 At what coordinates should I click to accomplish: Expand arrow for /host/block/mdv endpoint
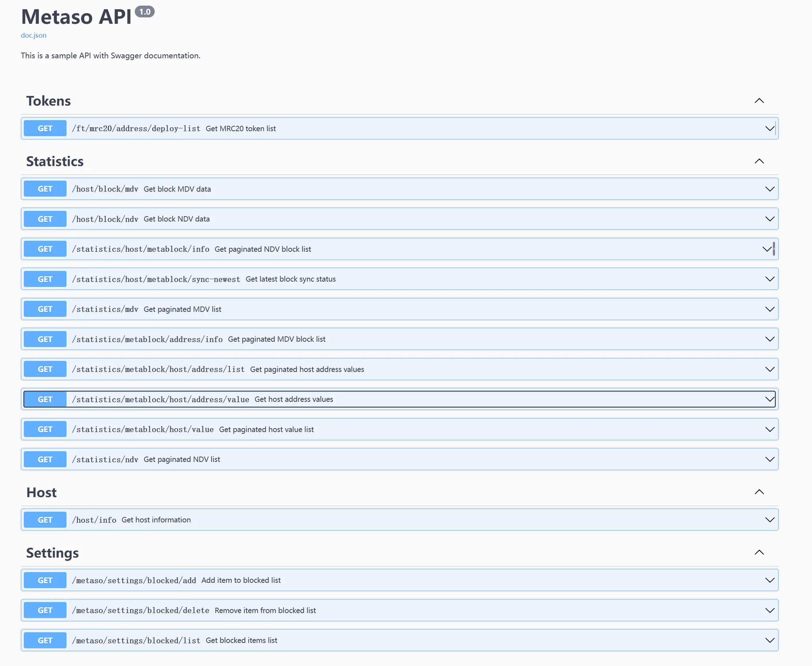tap(770, 189)
